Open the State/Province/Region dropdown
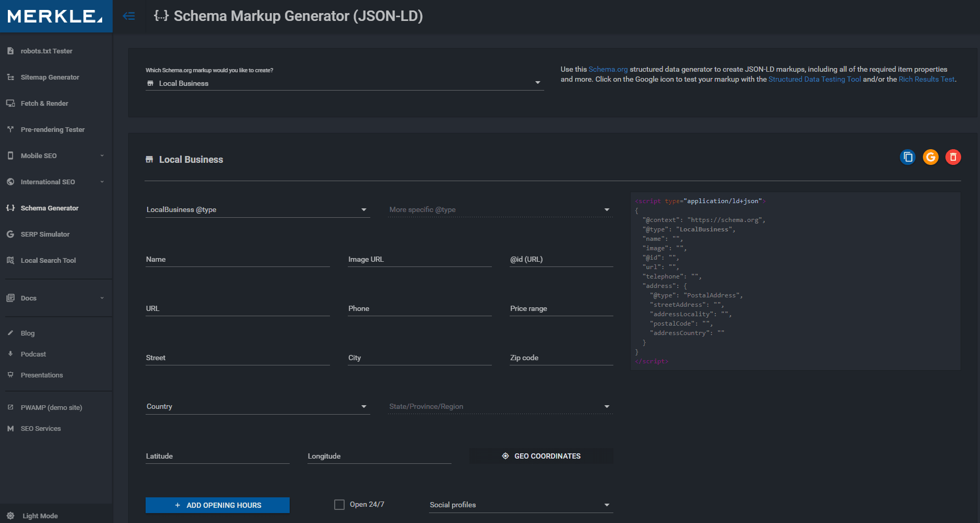 pos(501,407)
